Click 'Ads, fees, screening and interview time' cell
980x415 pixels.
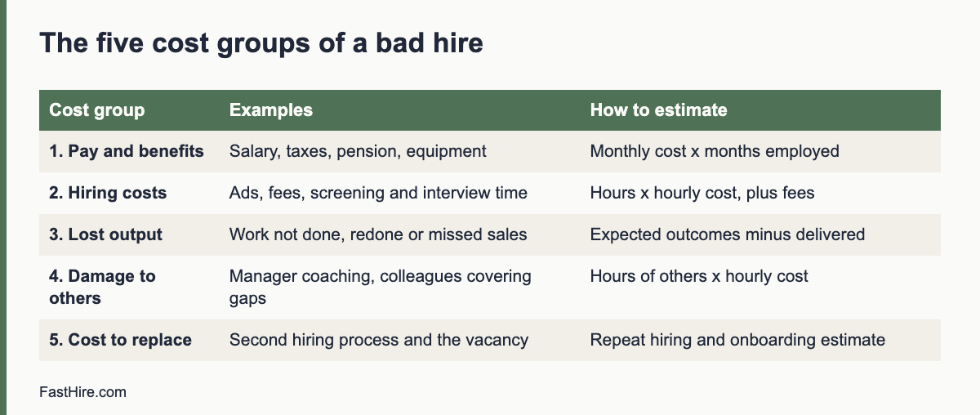point(378,193)
